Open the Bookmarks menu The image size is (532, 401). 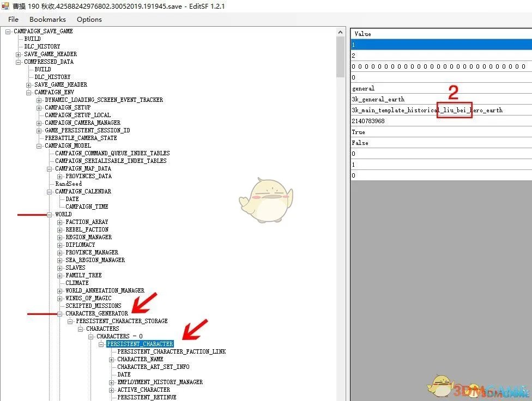47,19
